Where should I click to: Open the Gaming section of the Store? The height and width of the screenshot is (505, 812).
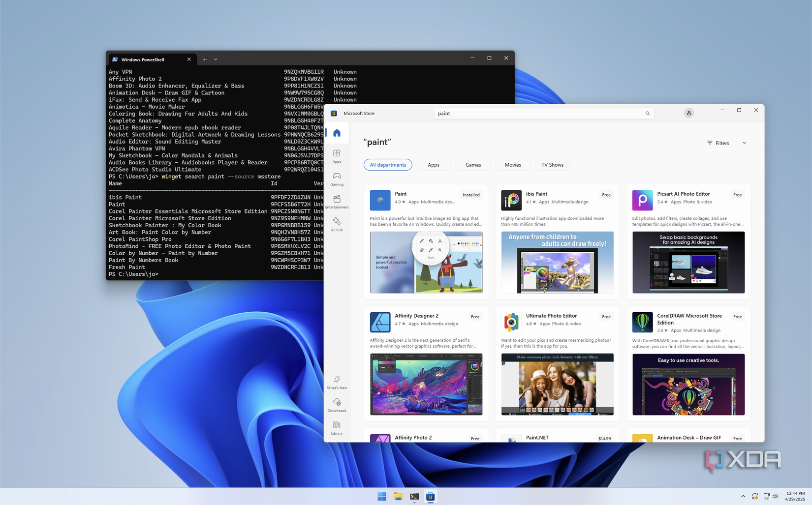[x=337, y=179]
